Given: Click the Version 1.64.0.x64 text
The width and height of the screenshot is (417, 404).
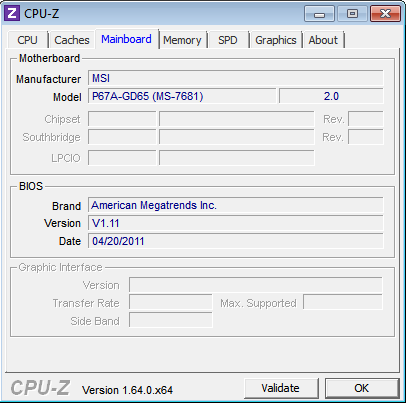Looking at the screenshot, I should click(x=128, y=390).
